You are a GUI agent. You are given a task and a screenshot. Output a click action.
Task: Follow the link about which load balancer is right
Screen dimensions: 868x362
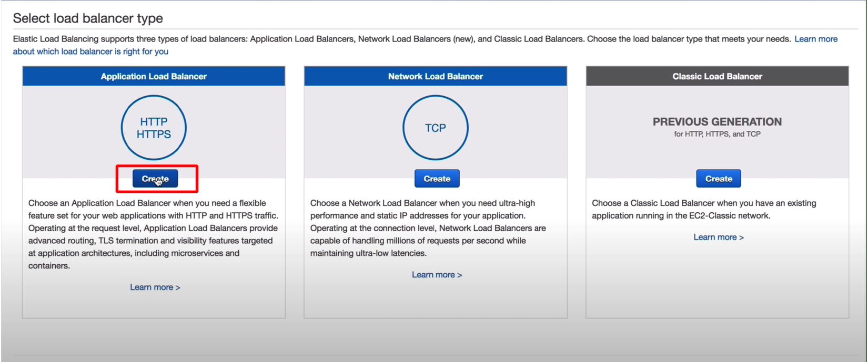coord(90,51)
